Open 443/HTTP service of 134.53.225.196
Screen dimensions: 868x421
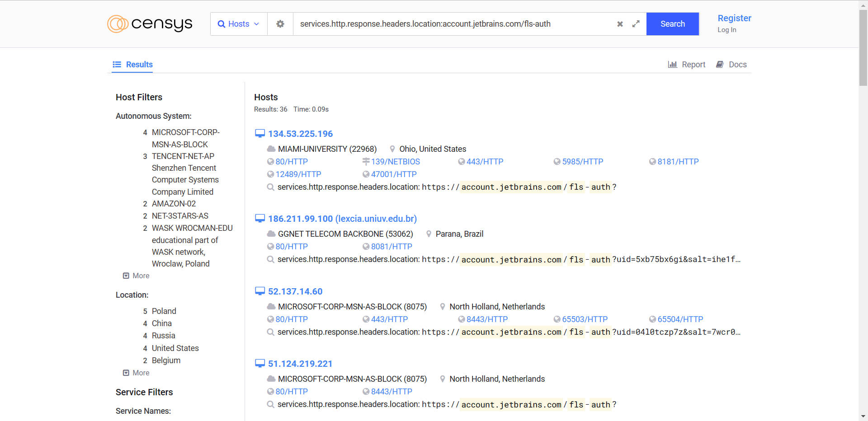coord(485,162)
